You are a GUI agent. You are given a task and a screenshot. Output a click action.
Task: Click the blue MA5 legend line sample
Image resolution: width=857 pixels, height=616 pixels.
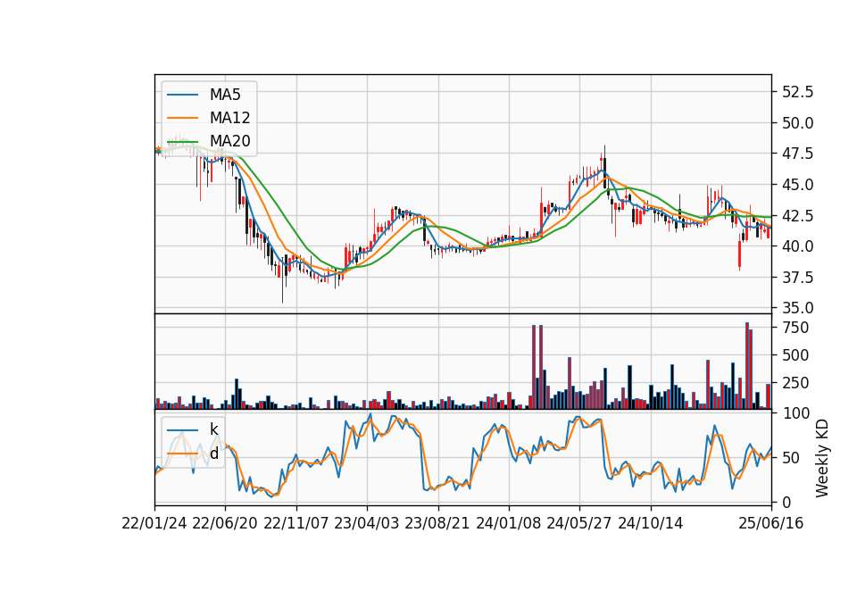click(x=182, y=96)
